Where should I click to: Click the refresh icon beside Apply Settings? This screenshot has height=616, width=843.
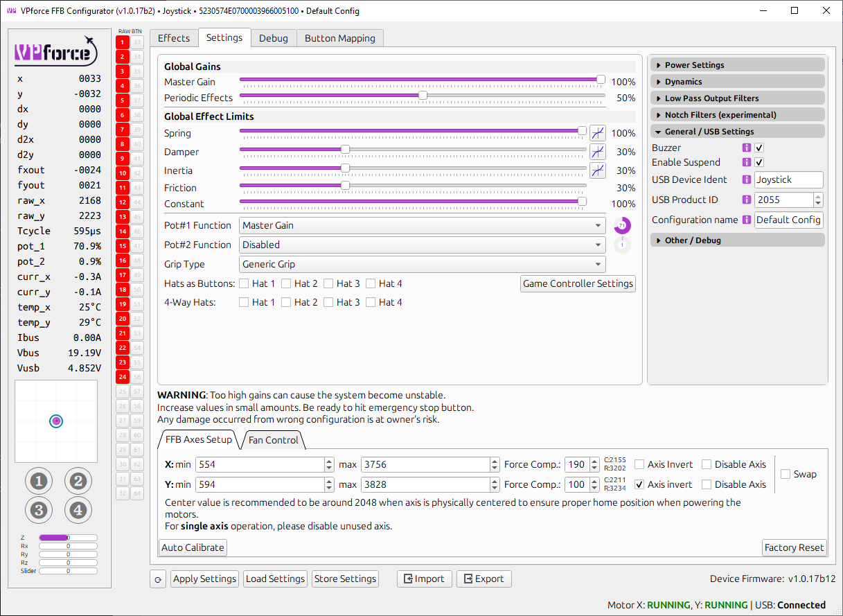158,579
